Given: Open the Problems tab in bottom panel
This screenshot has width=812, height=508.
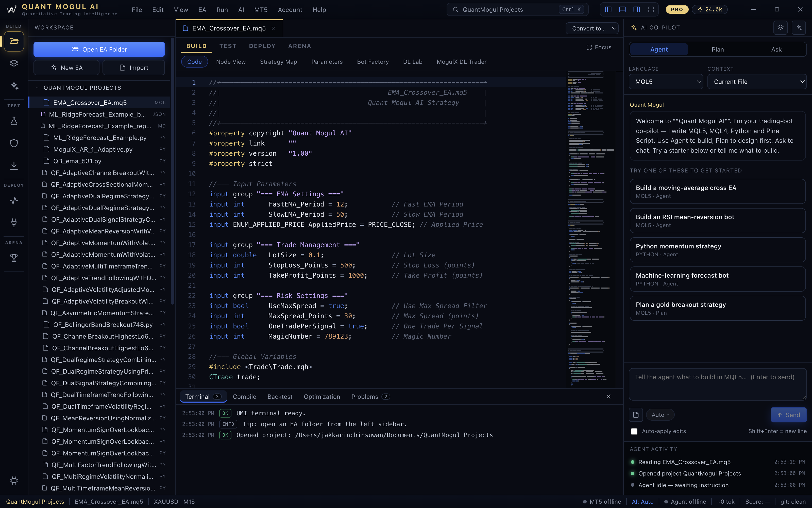Looking at the screenshot, I should [370, 397].
